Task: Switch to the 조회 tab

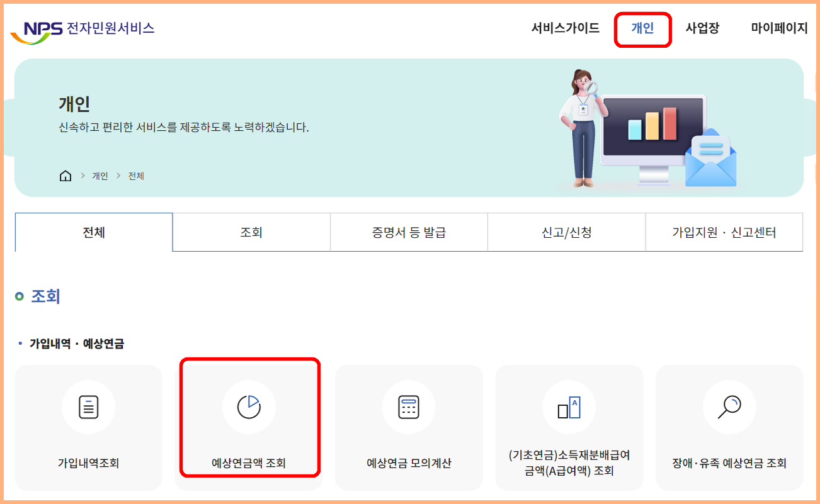Action: click(x=251, y=232)
